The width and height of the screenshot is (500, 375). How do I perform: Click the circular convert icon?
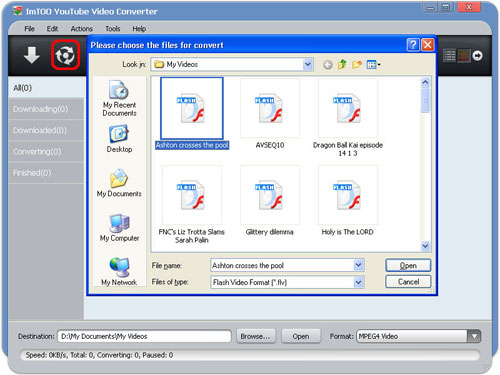pyautogui.click(x=65, y=55)
